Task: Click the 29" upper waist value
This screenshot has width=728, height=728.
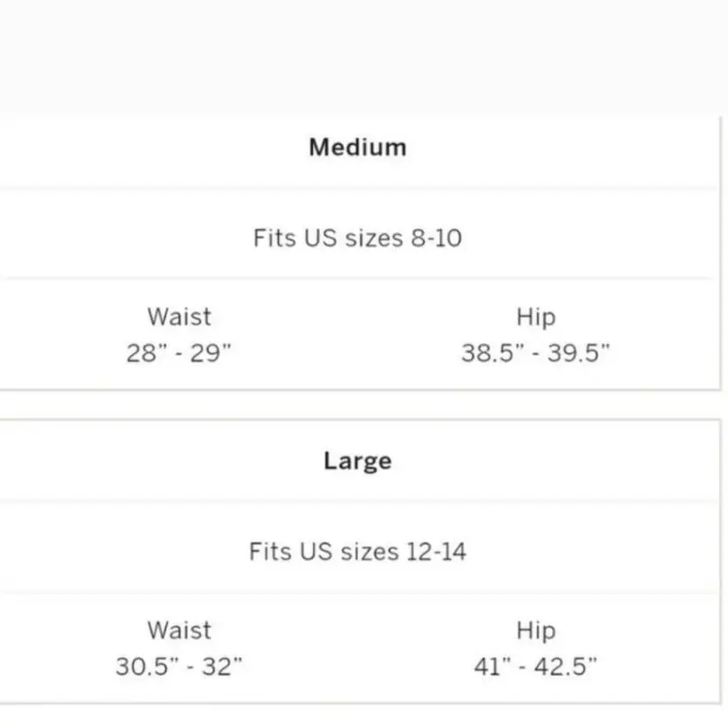Action: pos(213,353)
